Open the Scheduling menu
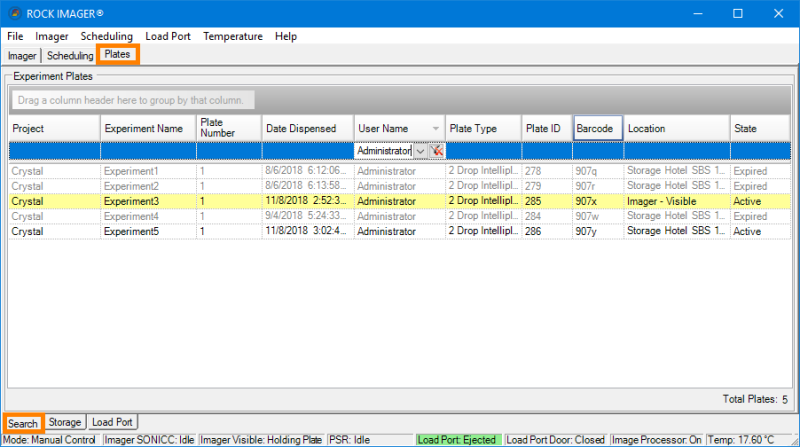Viewport: 800px width, 447px height. [106, 36]
